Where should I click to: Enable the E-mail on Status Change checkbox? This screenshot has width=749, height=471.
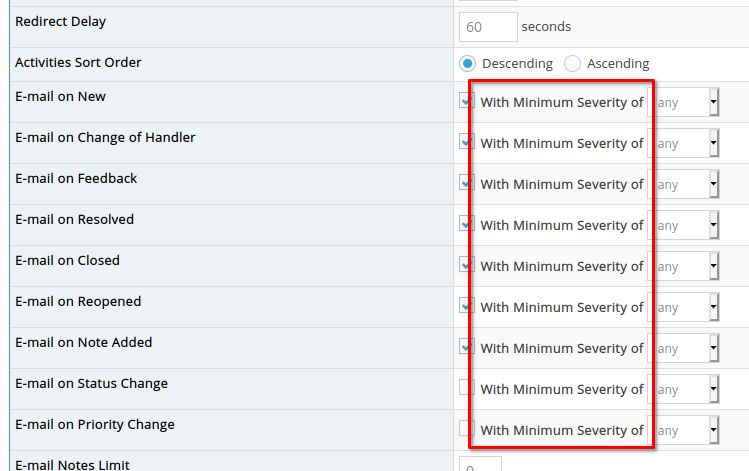(x=465, y=388)
